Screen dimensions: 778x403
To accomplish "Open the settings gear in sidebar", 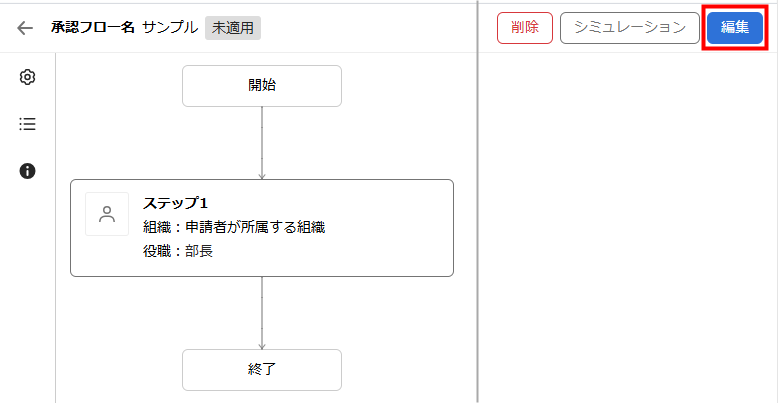I will (x=28, y=77).
